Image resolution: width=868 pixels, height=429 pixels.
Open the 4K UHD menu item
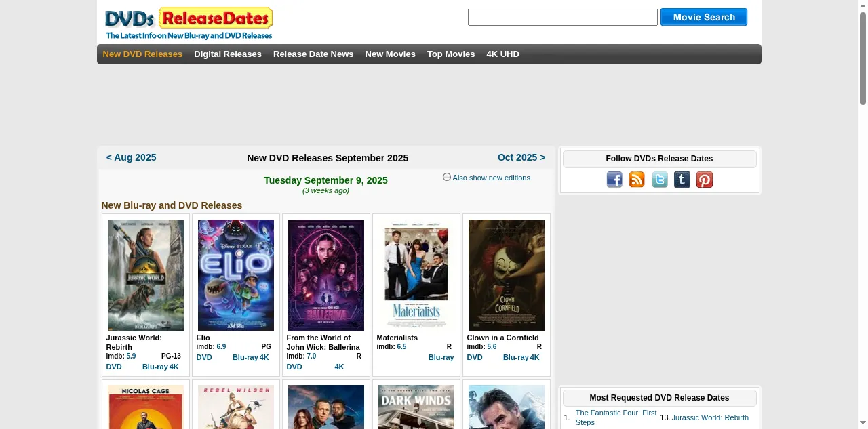[x=502, y=54]
